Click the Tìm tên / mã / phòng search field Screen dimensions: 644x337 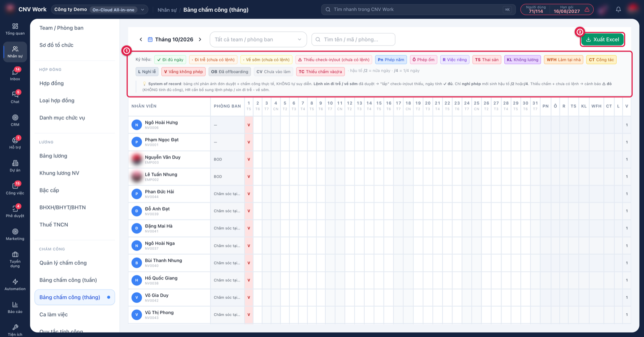pos(353,39)
